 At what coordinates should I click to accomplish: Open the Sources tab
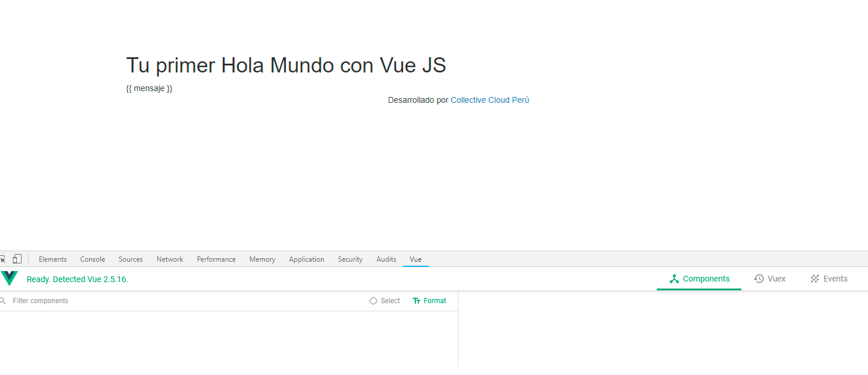click(x=131, y=259)
